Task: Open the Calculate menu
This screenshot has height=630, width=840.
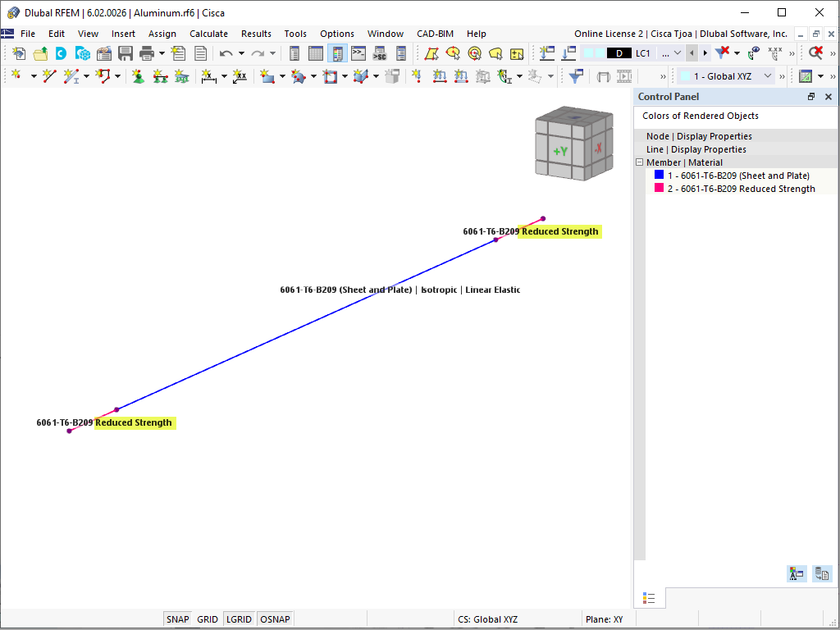Action: [208, 33]
